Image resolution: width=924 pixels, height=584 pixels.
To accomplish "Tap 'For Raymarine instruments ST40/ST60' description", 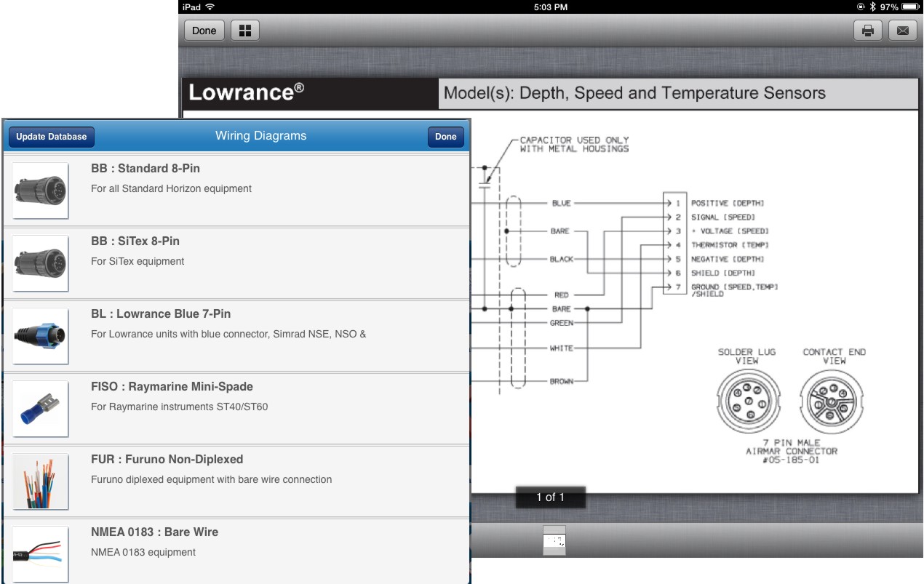I will coord(180,407).
